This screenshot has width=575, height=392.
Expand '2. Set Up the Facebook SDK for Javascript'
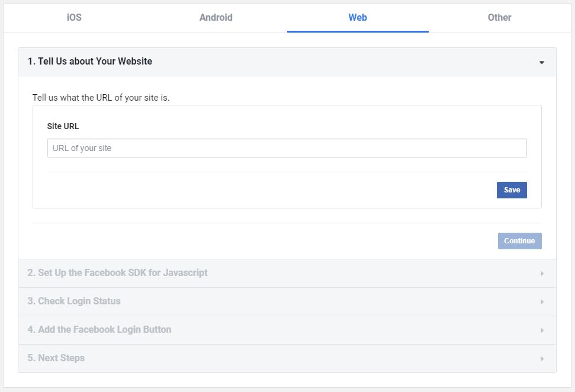(117, 273)
